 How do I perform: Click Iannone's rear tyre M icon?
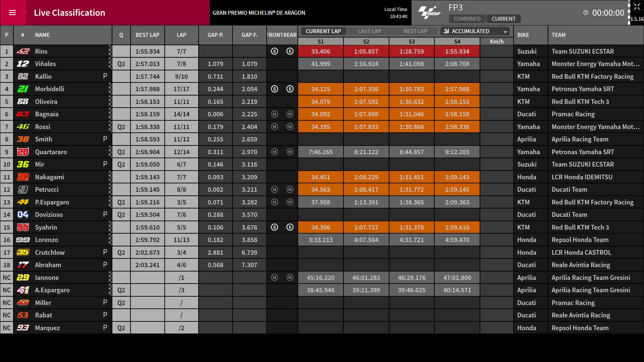290,278
